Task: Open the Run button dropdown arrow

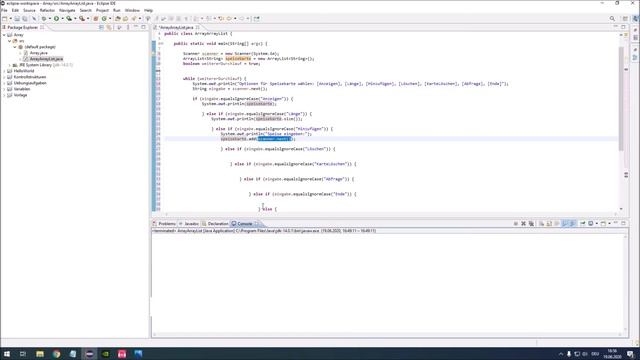Action: point(62,18)
